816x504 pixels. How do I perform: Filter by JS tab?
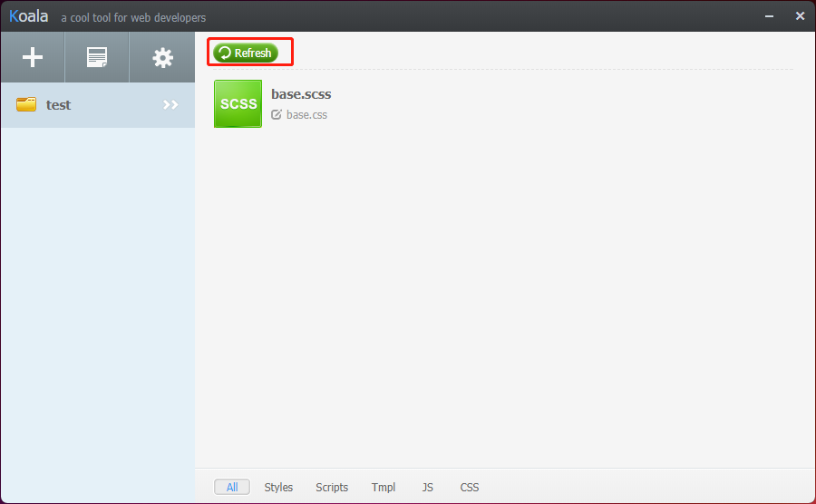coord(427,487)
